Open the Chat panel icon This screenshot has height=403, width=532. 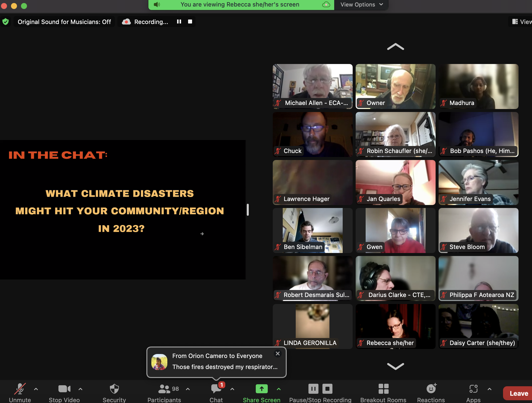click(216, 389)
